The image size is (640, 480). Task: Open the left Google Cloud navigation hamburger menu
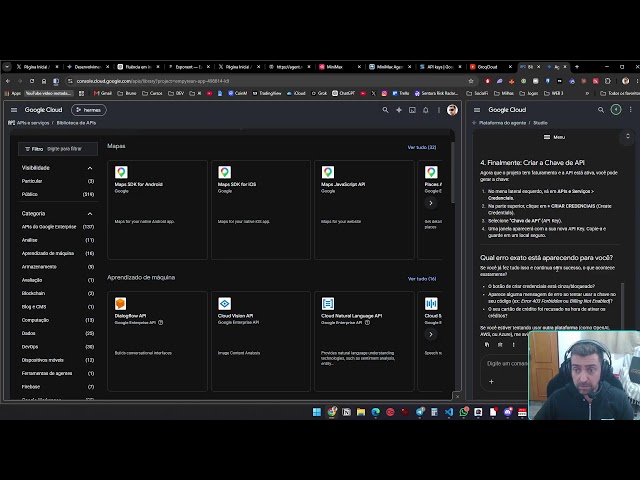point(14,110)
